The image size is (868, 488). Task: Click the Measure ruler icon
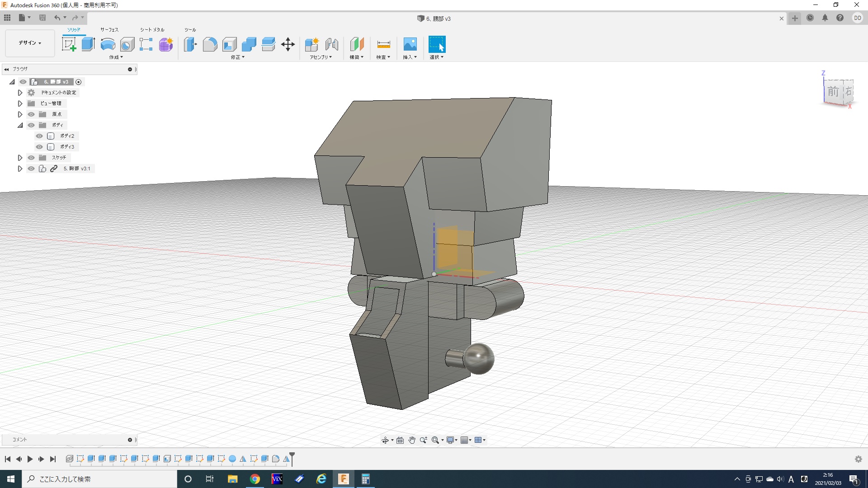[x=383, y=44]
